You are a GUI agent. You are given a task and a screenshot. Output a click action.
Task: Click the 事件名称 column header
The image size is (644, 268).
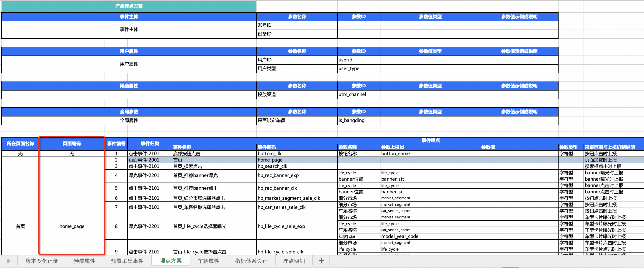click(214, 147)
